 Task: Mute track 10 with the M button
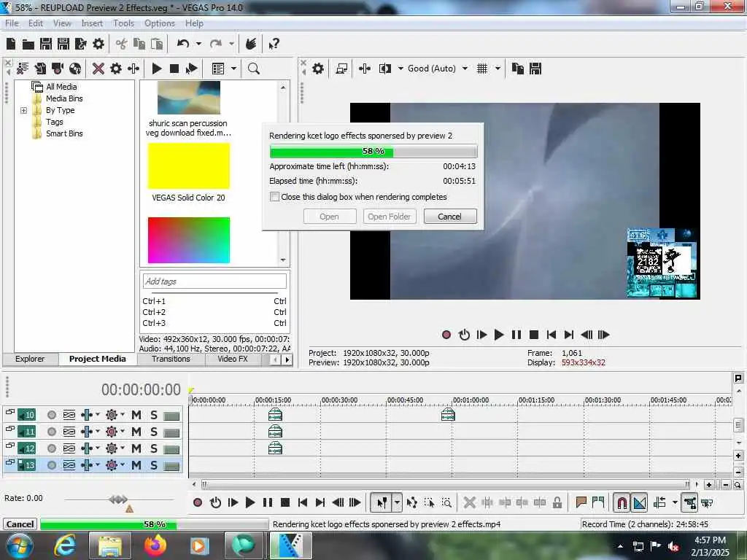[x=136, y=415]
